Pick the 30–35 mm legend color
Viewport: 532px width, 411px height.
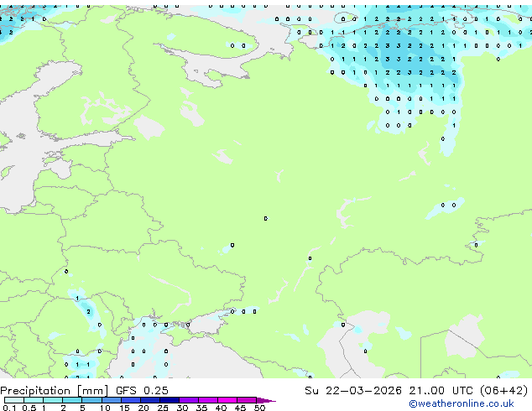point(189,400)
